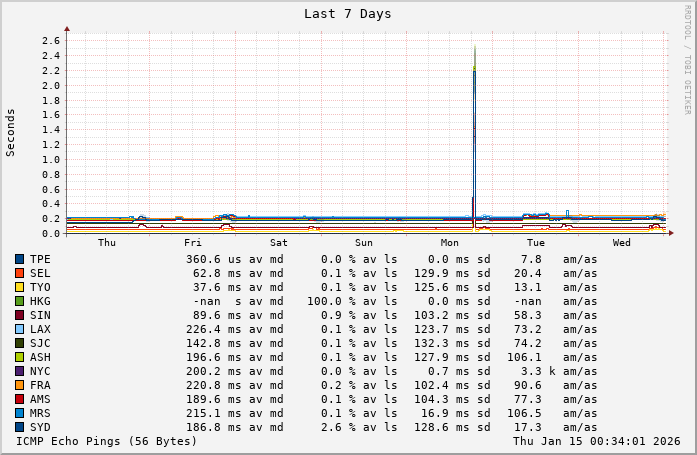Image resolution: width=697 pixels, height=455 pixels.
Task: Click the ICMP Echo Pings caption
Action: coord(107,441)
